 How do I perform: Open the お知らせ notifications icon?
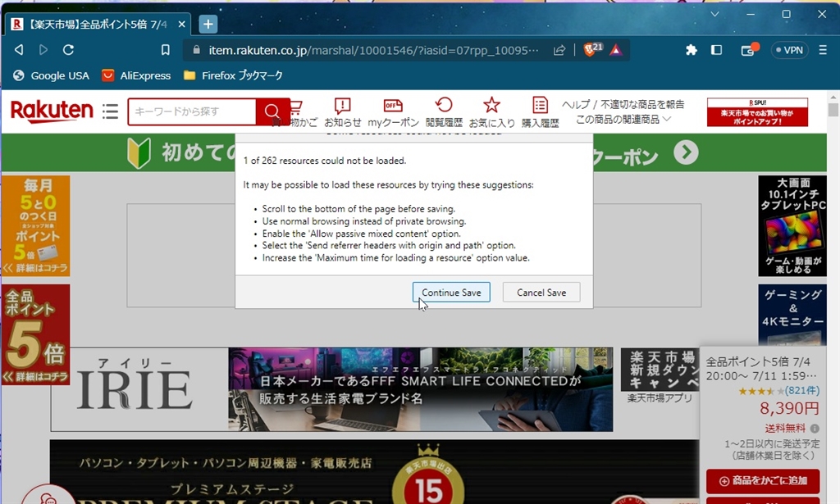pos(342,112)
